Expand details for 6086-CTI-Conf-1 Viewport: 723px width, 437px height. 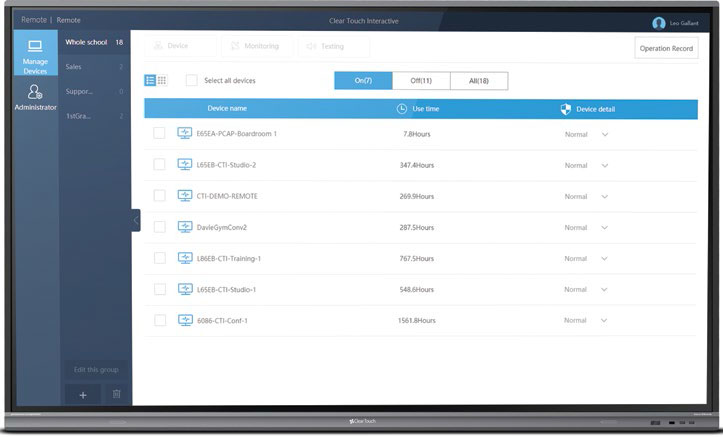click(x=604, y=320)
